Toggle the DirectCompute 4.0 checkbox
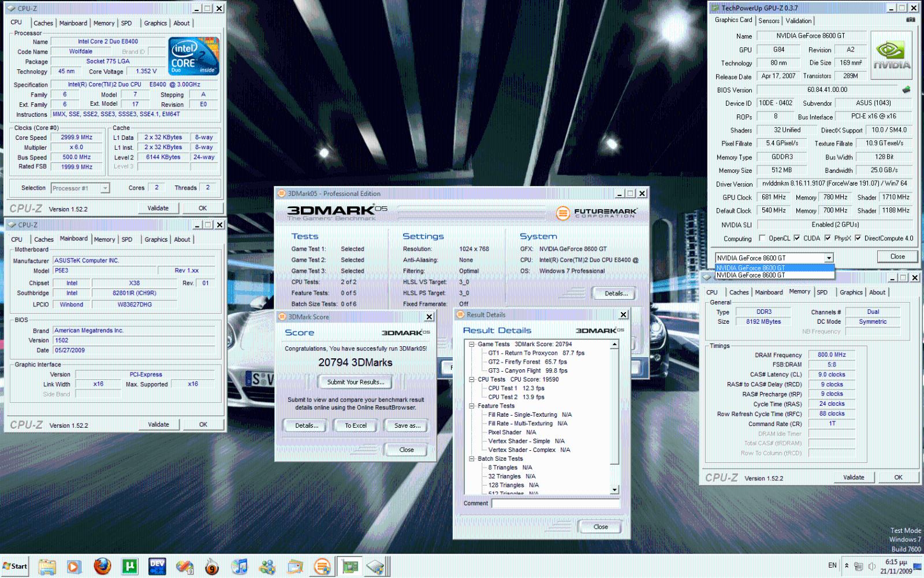 pos(858,238)
